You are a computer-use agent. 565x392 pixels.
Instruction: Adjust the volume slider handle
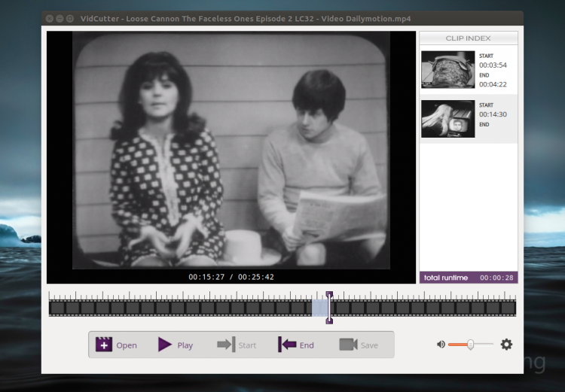pos(470,345)
